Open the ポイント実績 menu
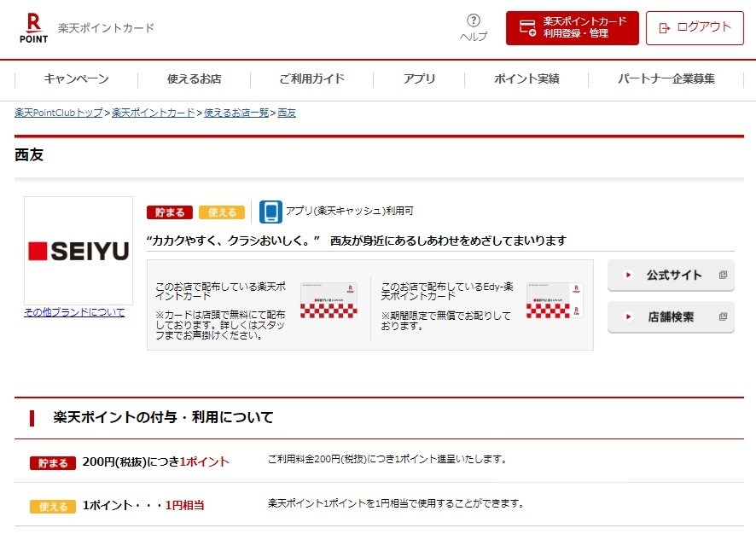This screenshot has height=534, width=756. point(526,79)
